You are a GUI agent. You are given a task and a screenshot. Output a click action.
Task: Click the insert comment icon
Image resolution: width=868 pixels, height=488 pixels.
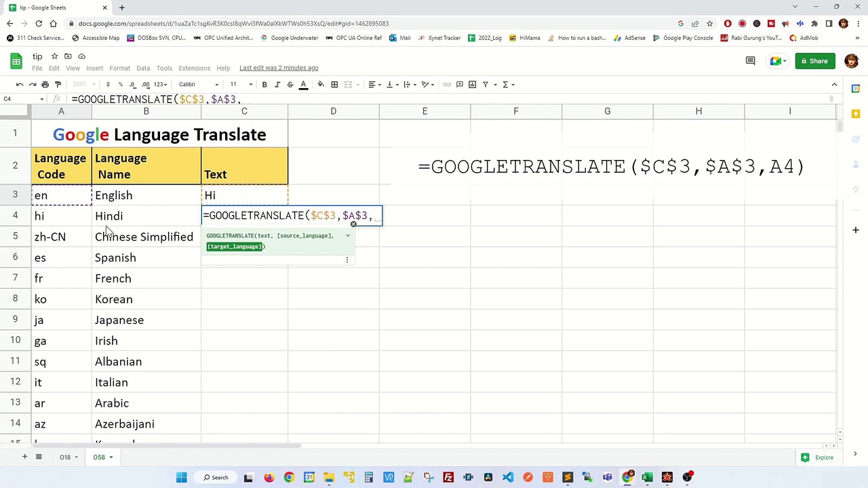(x=460, y=85)
